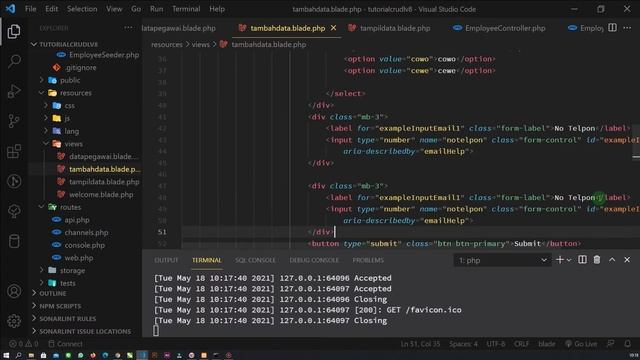Open the Extensions view

(14, 151)
